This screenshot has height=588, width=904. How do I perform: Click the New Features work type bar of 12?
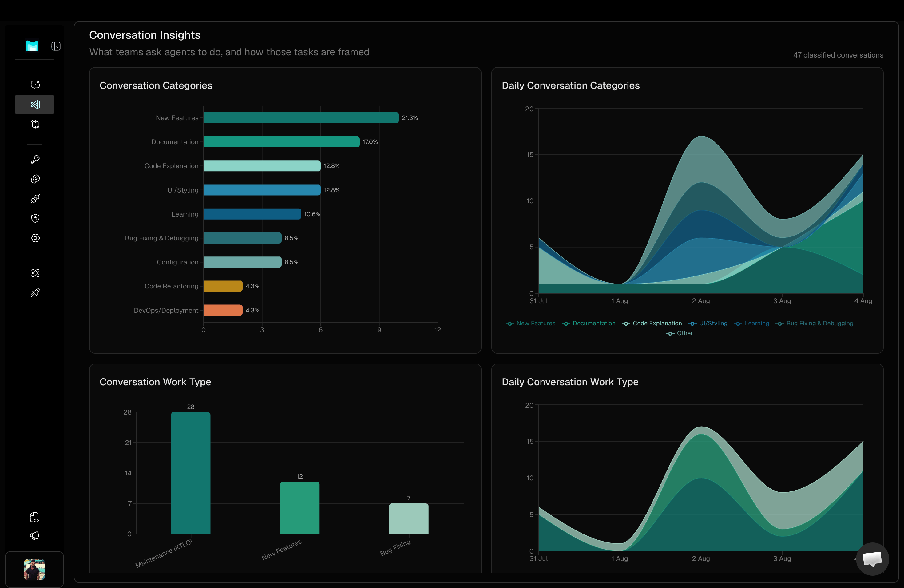point(300,508)
